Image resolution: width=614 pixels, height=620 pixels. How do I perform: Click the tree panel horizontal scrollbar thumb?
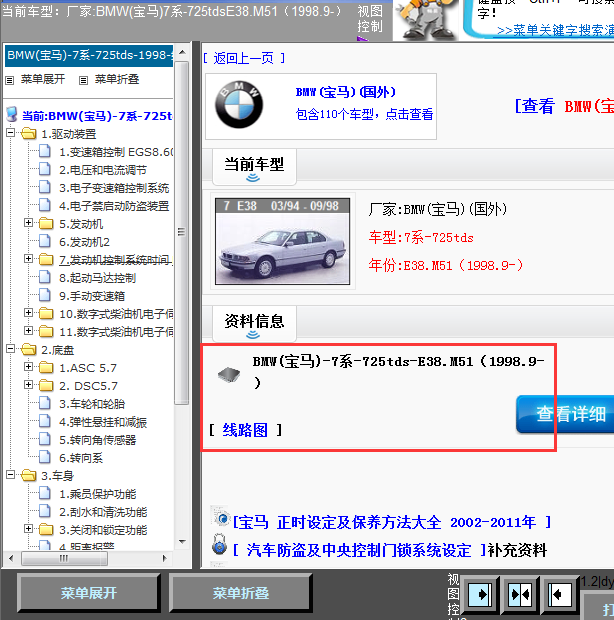click(x=64, y=558)
